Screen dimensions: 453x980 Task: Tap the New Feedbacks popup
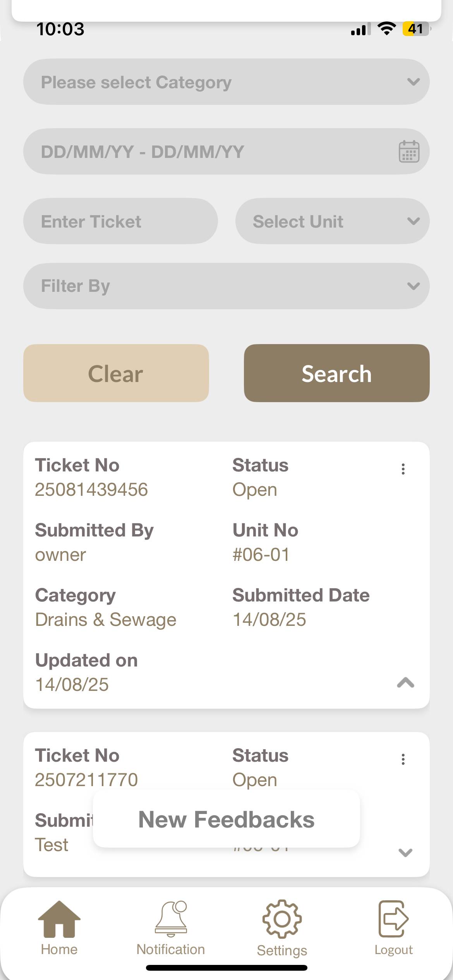point(226,820)
